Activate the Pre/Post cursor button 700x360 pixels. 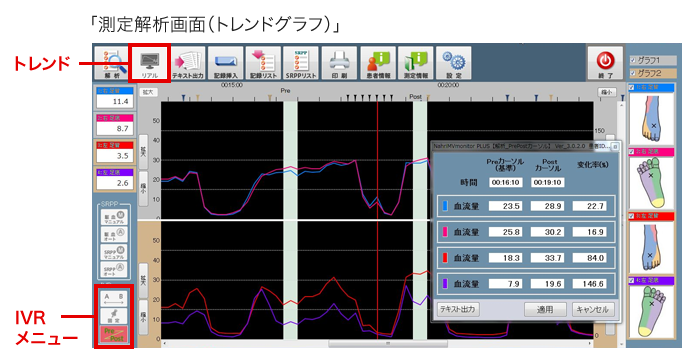click(x=113, y=335)
